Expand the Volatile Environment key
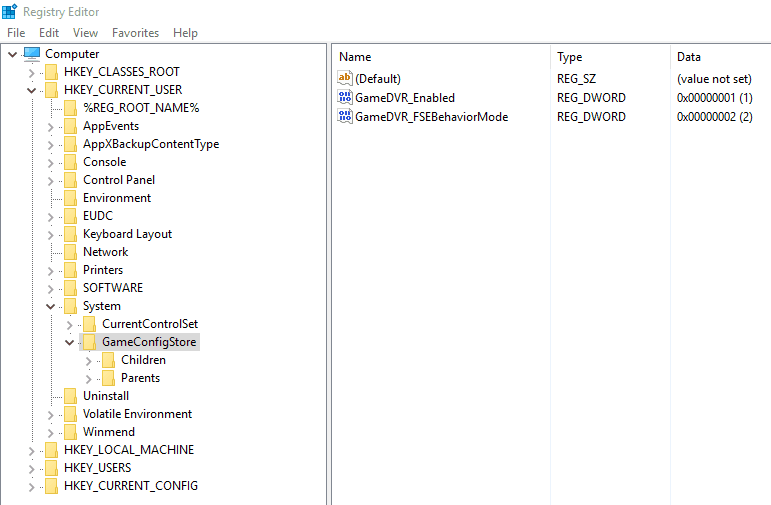 pyautogui.click(x=51, y=415)
